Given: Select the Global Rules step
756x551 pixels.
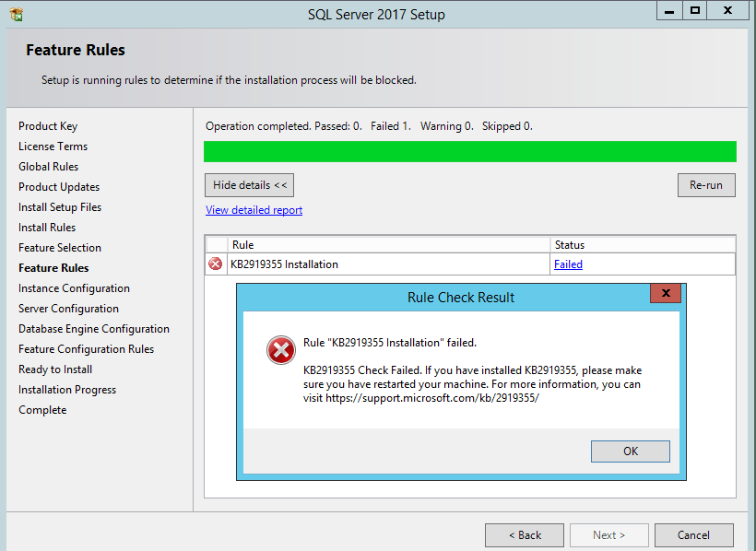Looking at the screenshot, I should point(48,167).
